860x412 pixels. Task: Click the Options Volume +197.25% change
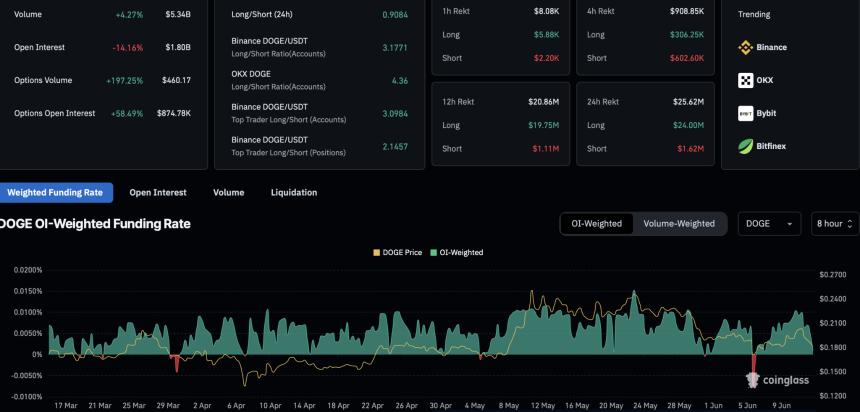(125, 81)
